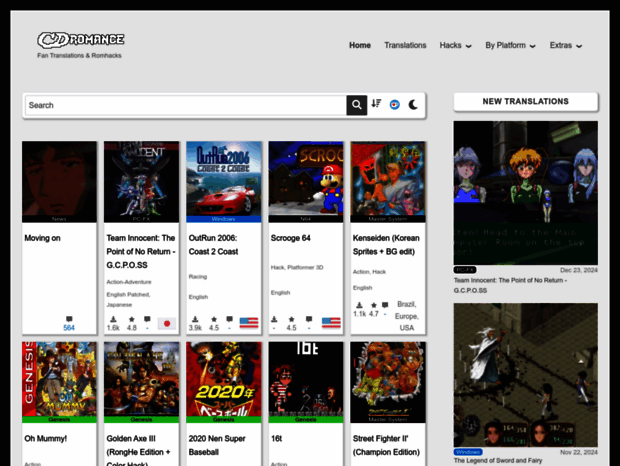This screenshot has height=466, width=620.
Task: Click the USA flag on Scrooge 64 card
Action: (x=331, y=323)
